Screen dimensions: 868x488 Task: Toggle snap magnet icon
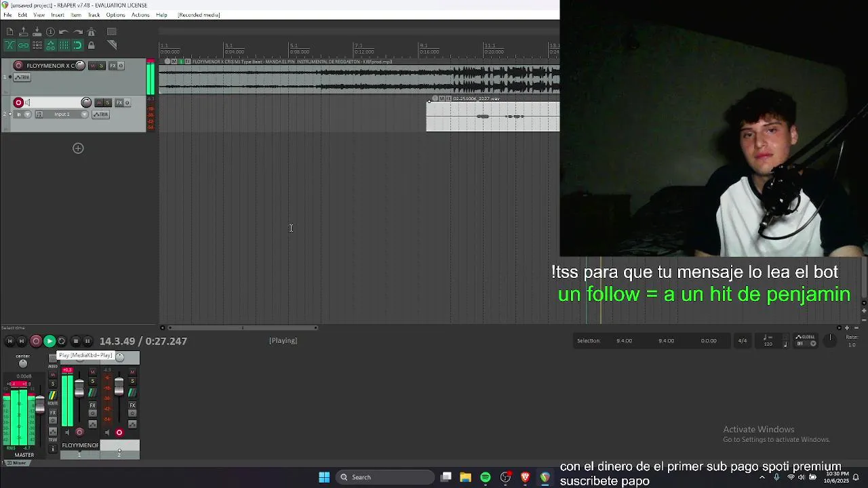click(x=77, y=45)
